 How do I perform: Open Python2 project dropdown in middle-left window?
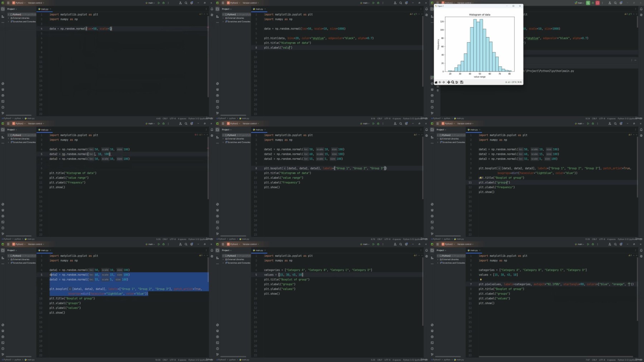tap(19, 124)
